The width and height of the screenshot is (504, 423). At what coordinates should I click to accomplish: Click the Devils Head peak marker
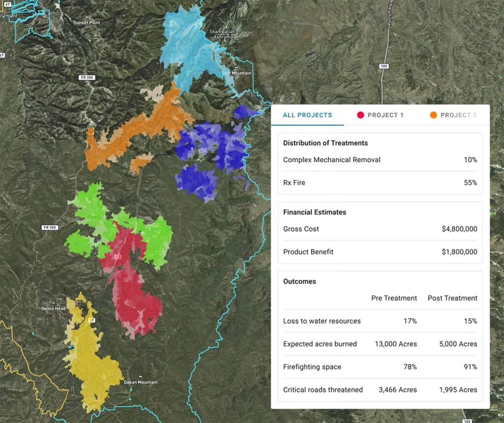(53, 302)
